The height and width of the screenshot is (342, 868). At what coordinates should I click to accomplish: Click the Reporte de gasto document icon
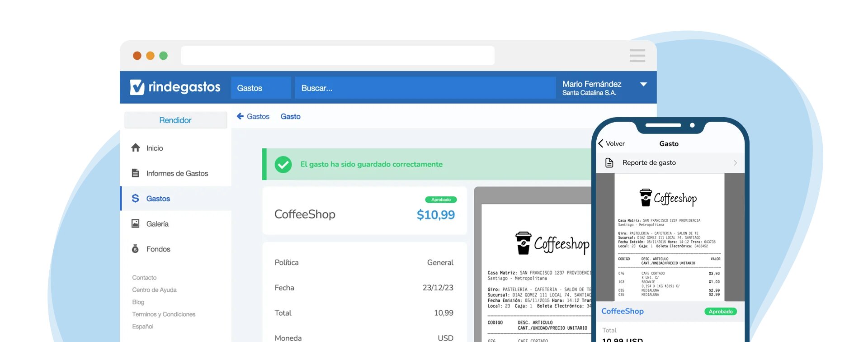(x=609, y=163)
